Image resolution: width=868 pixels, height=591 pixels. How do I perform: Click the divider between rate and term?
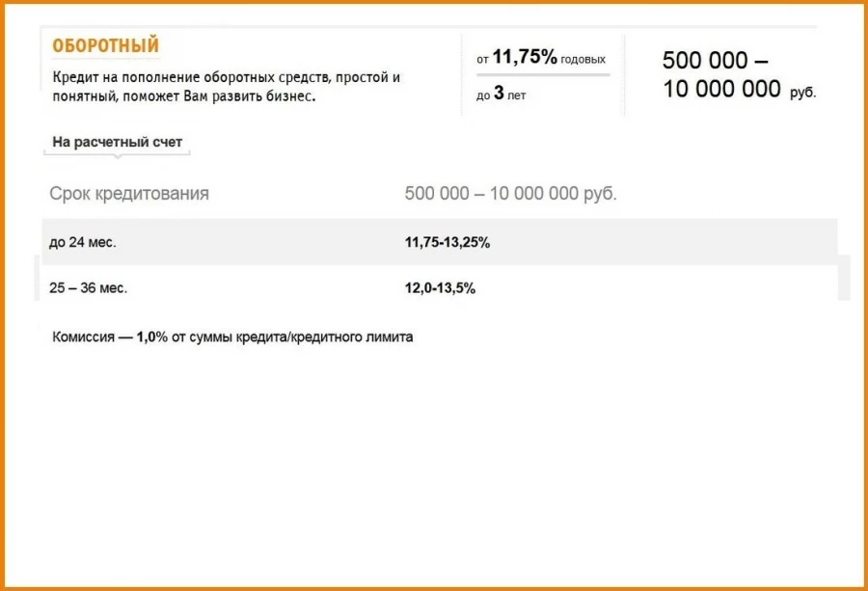click(x=541, y=76)
